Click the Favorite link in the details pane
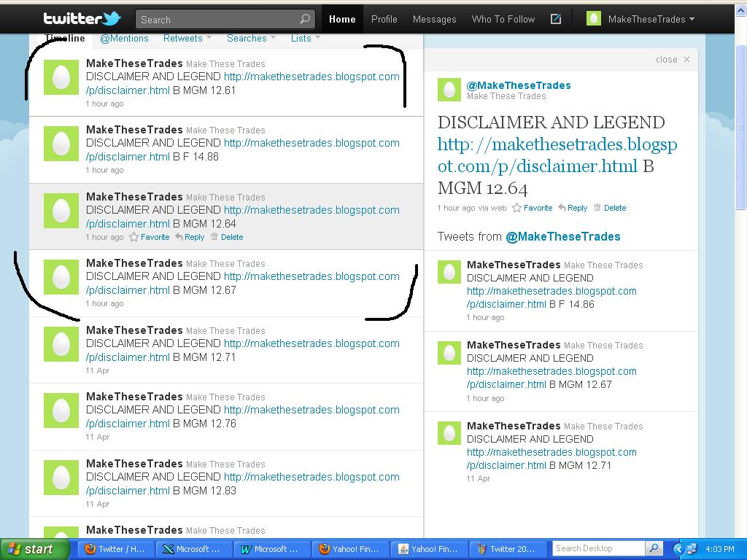Image resolution: width=747 pixels, height=560 pixels. coord(538,208)
